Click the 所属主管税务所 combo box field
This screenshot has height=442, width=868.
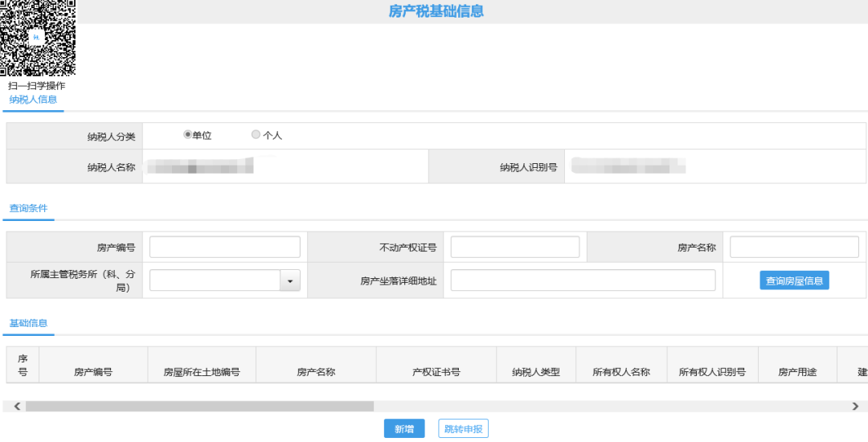coord(215,280)
